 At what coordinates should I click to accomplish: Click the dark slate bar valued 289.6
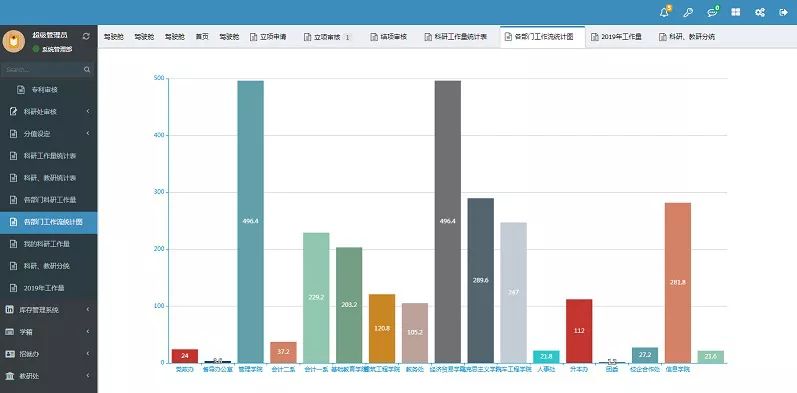(x=480, y=281)
